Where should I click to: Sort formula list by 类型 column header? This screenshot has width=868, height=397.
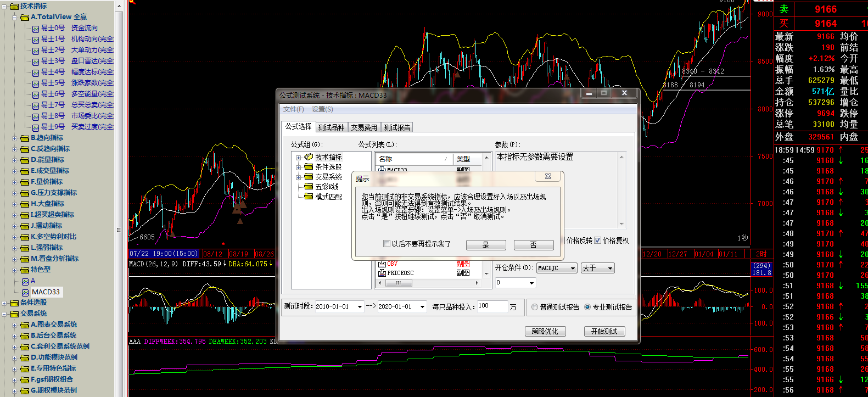click(468, 159)
